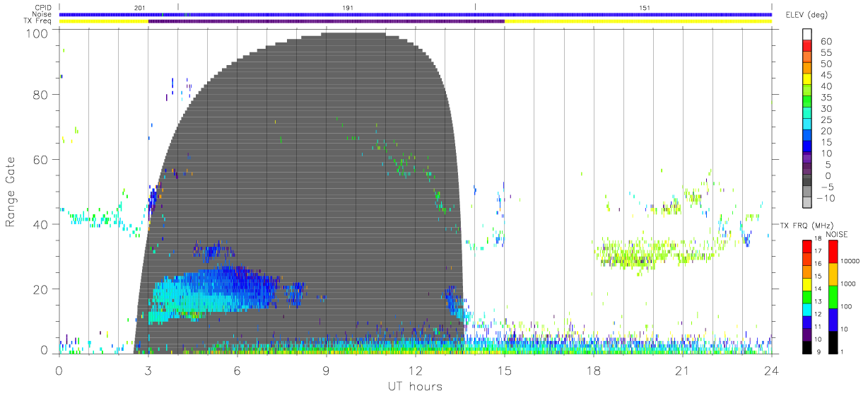Click the blue Noise strip above the plot

(416, 14)
